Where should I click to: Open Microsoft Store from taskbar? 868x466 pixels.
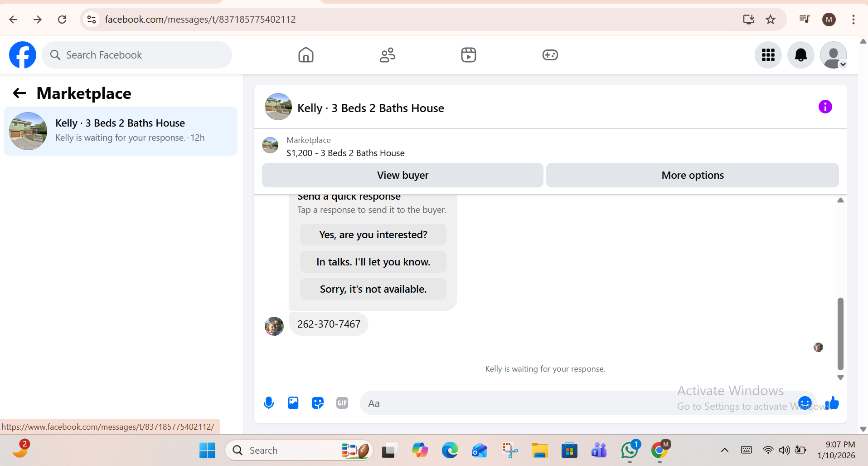(x=569, y=450)
